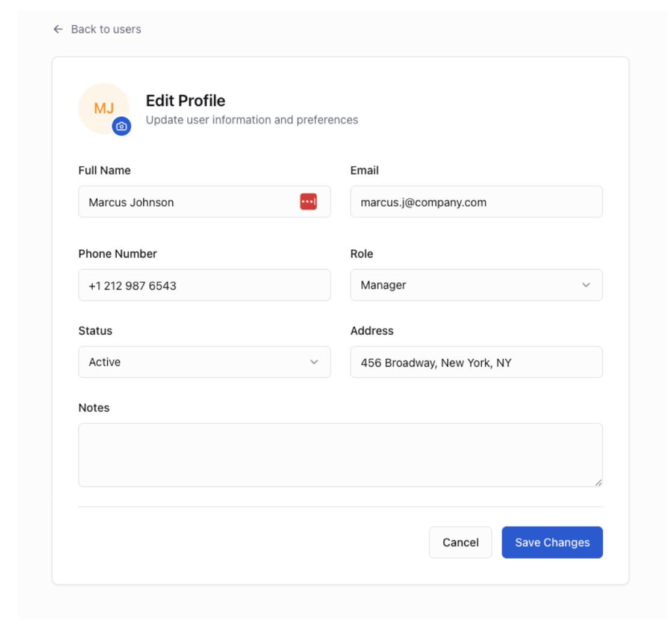Focus the Full Name input field
This screenshot has height=626, width=672.
181,202
